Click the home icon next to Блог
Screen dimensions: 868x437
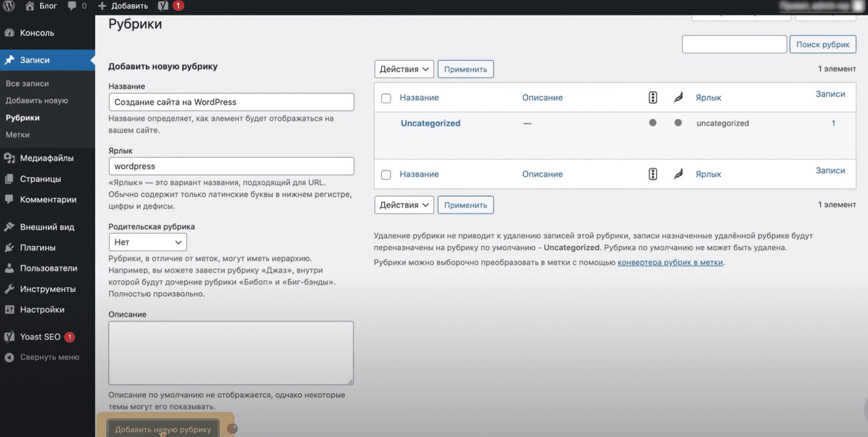point(30,6)
